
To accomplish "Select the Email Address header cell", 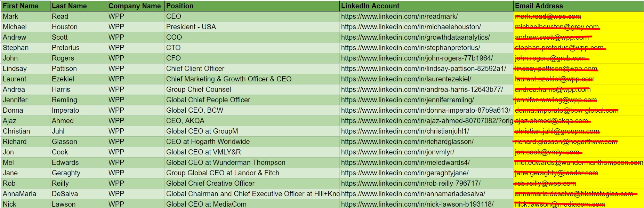I will tap(539, 6).
